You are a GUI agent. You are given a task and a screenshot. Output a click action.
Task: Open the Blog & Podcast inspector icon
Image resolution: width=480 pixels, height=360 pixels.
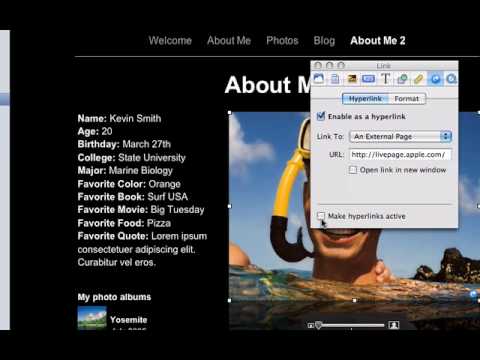tap(368, 79)
